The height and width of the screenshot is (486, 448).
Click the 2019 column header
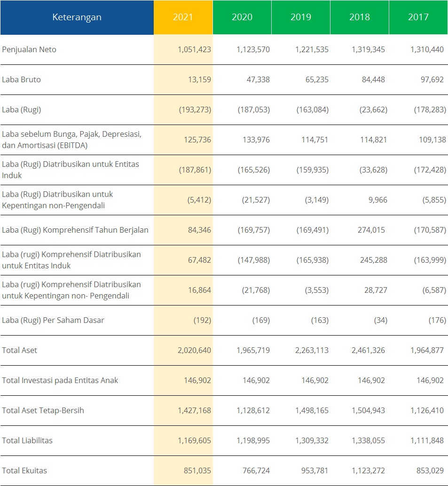[300, 17]
